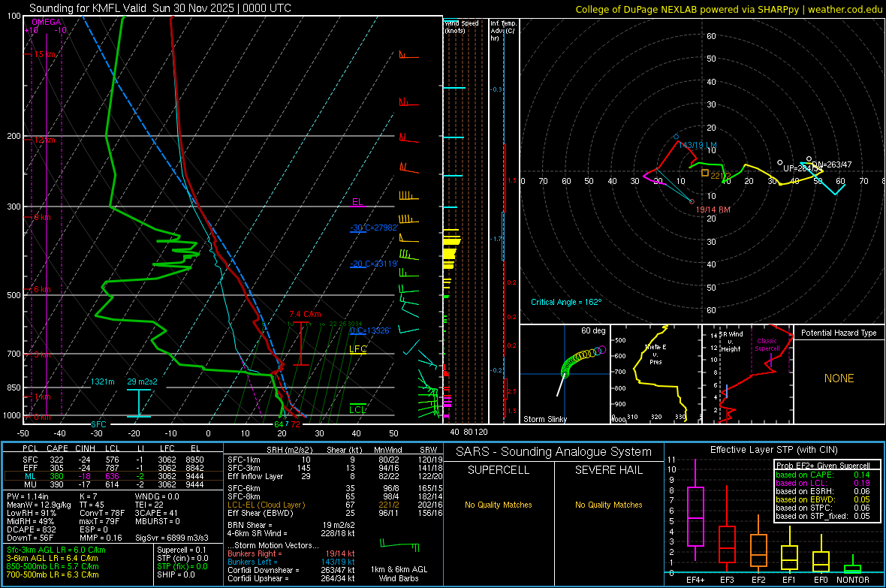Click the 'Effective Layer STP (with CIN)' title
886x588 pixels.
tap(773, 450)
